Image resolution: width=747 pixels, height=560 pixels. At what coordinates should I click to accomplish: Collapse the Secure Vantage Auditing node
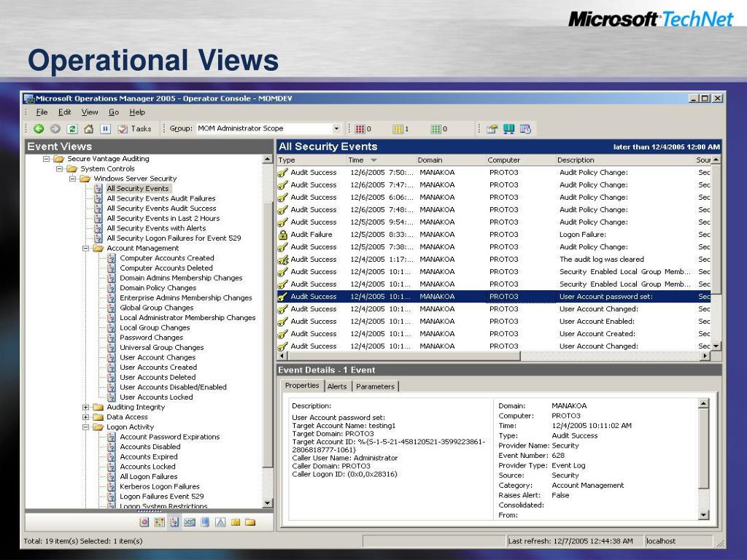point(46,158)
